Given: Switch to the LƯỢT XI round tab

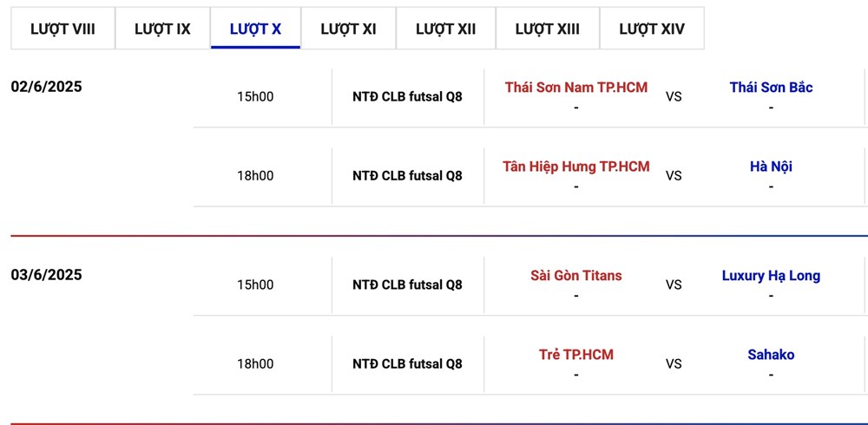Looking at the screenshot, I should tap(348, 29).
